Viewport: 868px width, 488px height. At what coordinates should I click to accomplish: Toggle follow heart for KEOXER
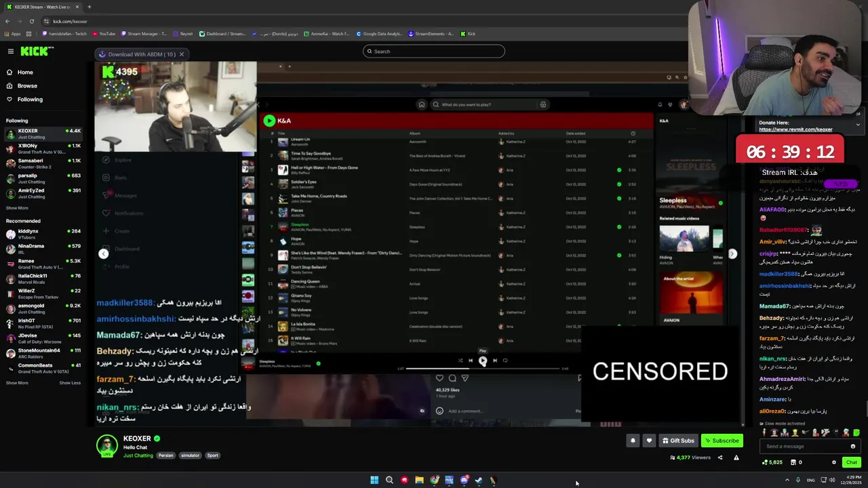pos(649,441)
